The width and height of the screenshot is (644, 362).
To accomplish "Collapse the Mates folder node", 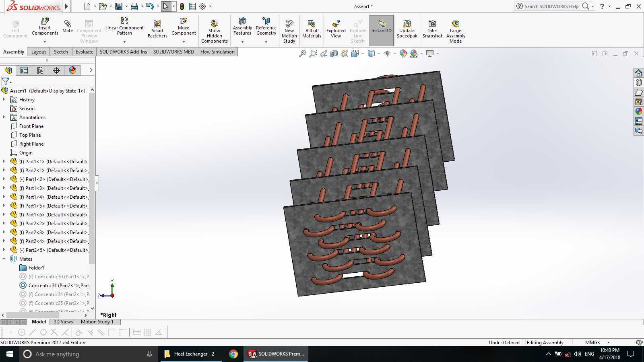I will click(x=4, y=259).
